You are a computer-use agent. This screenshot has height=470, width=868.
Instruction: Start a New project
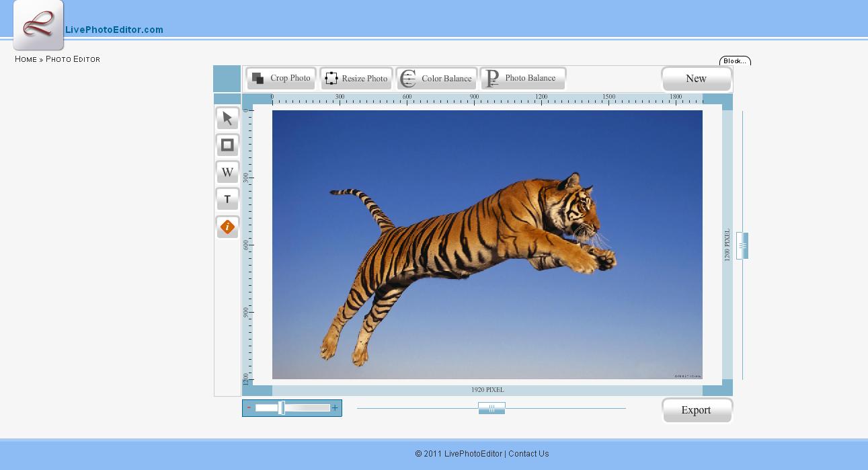pyautogui.click(x=697, y=79)
